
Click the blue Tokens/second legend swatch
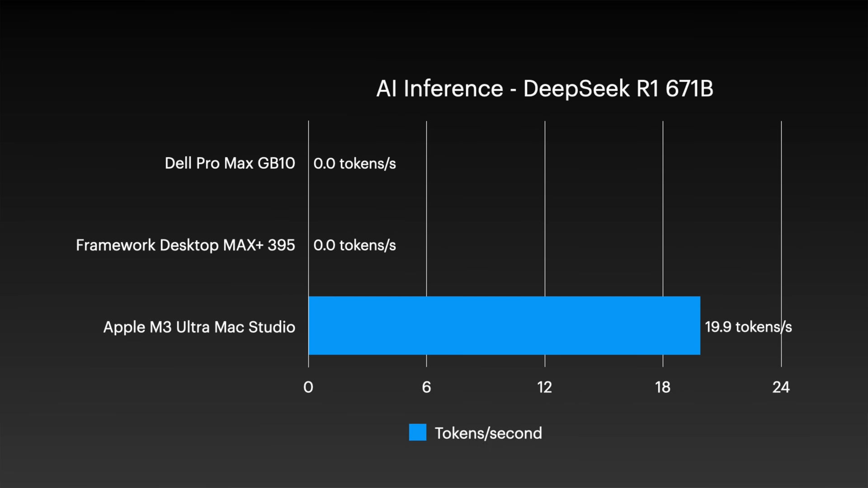pyautogui.click(x=417, y=432)
